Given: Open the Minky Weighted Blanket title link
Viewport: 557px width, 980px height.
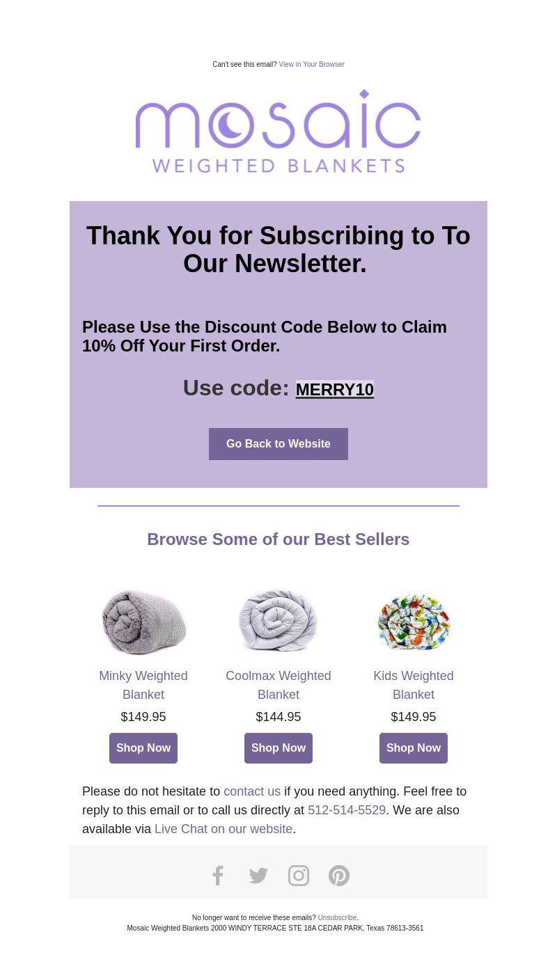Looking at the screenshot, I should (143, 685).
